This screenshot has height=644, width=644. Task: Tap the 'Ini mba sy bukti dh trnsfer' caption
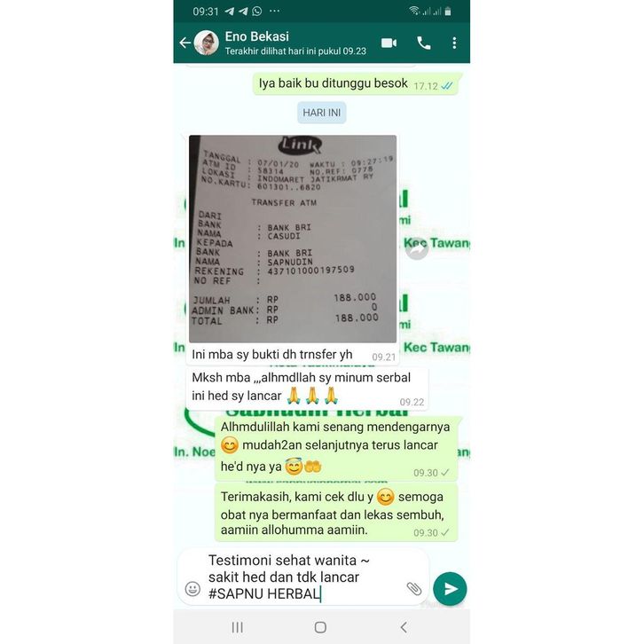pos(272,355)
